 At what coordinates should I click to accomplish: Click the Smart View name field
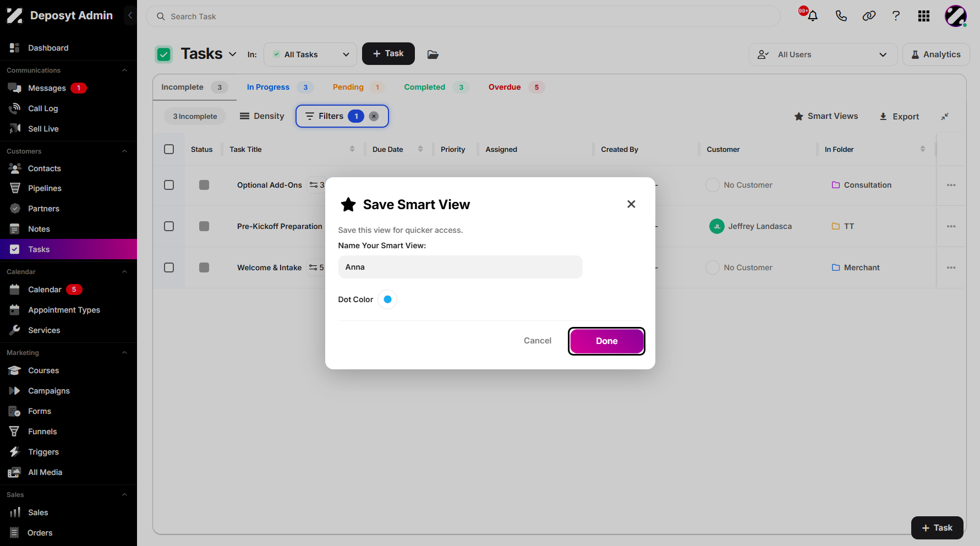tap(460, 267)
